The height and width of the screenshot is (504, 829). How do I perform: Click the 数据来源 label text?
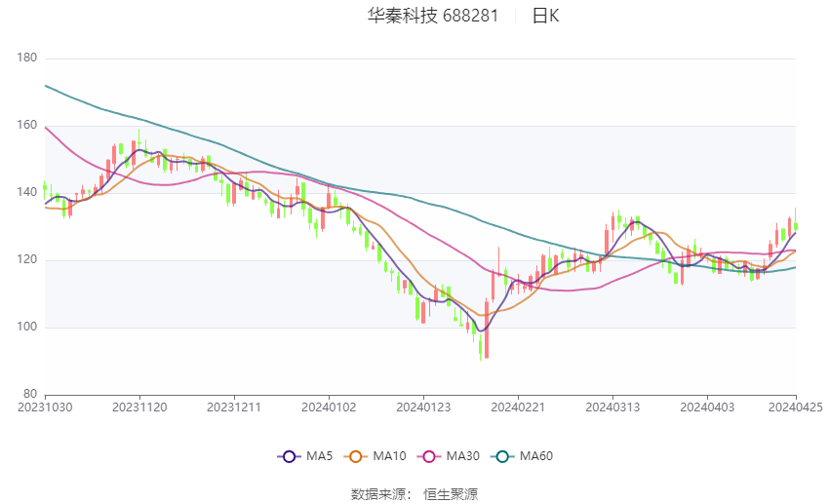tap(380, 494)
